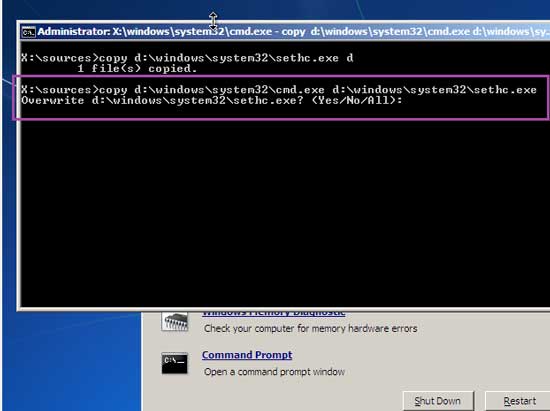Click the Overwrite d:\windows\system32\sethc.exe? text
The height and width of the screenshot is (411, 550).
click(x=162, y=101)
